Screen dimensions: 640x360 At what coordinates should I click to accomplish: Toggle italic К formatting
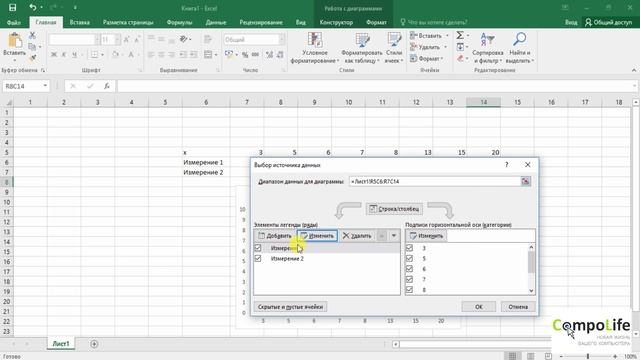64,54
